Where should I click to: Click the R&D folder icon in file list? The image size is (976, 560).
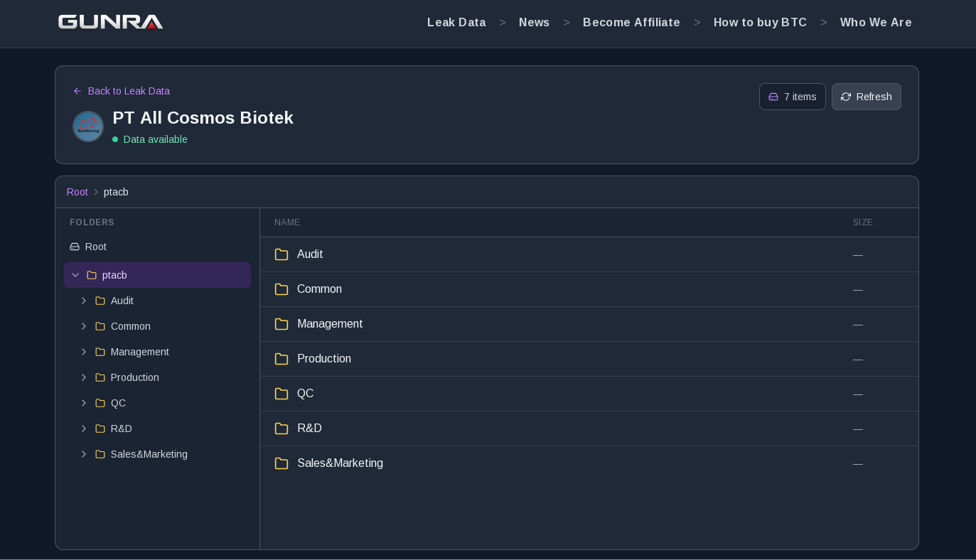point(281,429)
